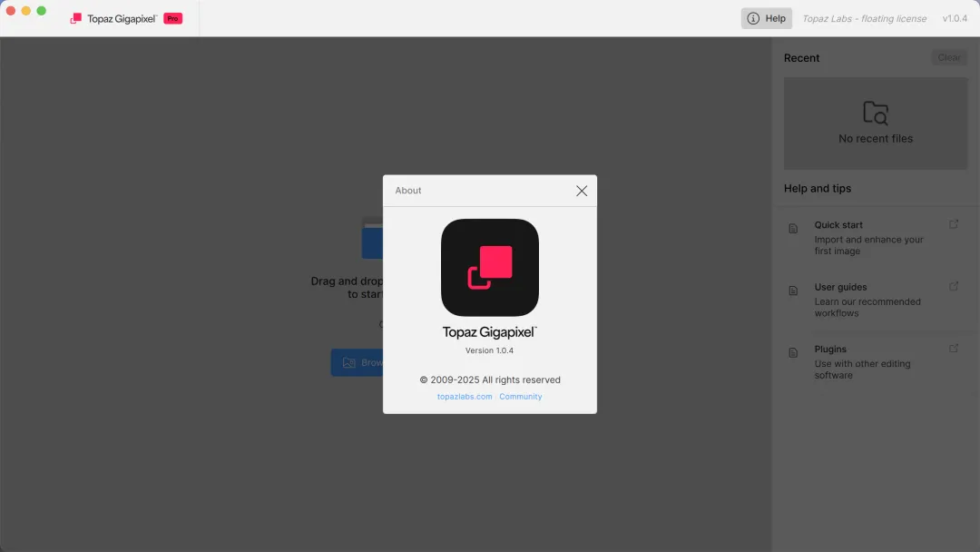Click external link icon beside Plugins

pyautogui.click(x=954, y=348)
